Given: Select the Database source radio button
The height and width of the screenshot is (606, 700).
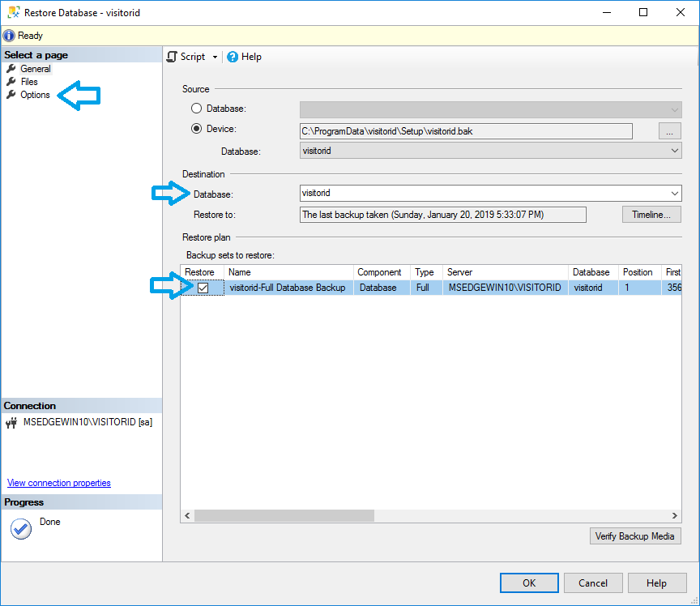Looking at the screenshot, I should [x=197, y=109].
